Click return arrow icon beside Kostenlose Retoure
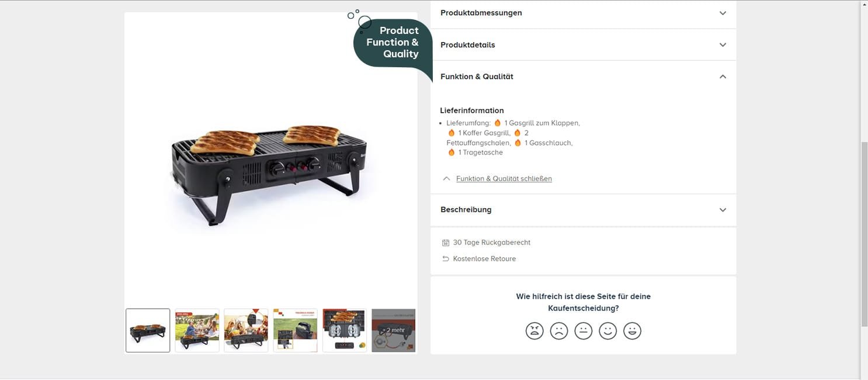 coord(446,259)
